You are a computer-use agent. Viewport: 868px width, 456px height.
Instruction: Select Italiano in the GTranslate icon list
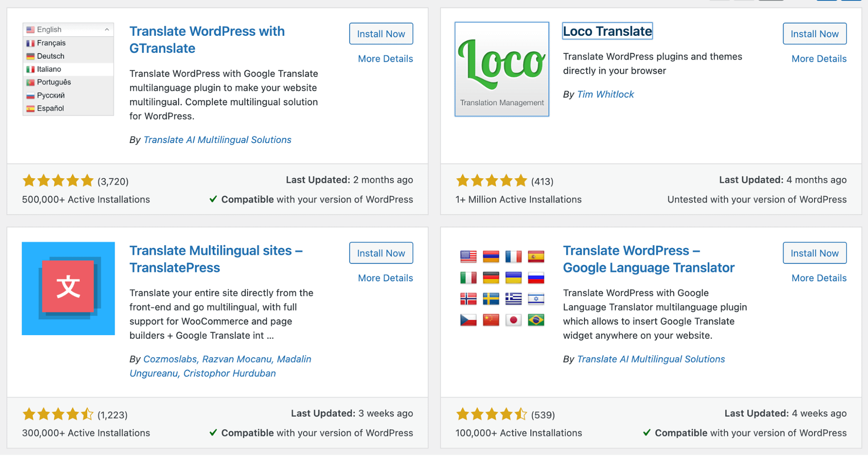(49, 69)
